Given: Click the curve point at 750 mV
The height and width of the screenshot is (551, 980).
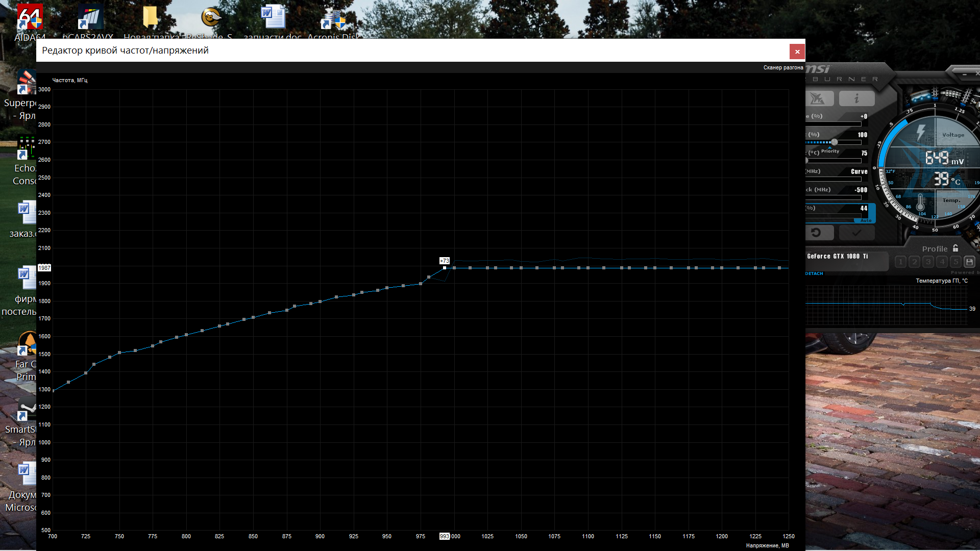Looking at the screenshot, I should coord(119,353).
